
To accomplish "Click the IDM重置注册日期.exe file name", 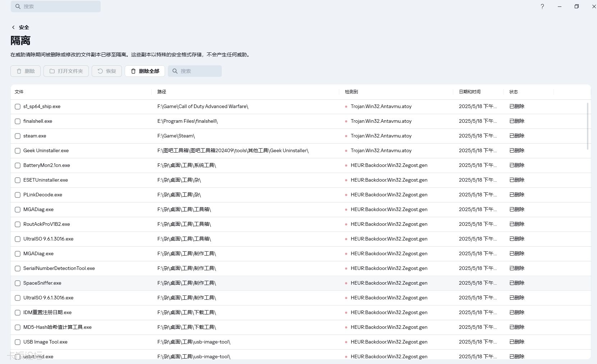I will tap(47, 313).
